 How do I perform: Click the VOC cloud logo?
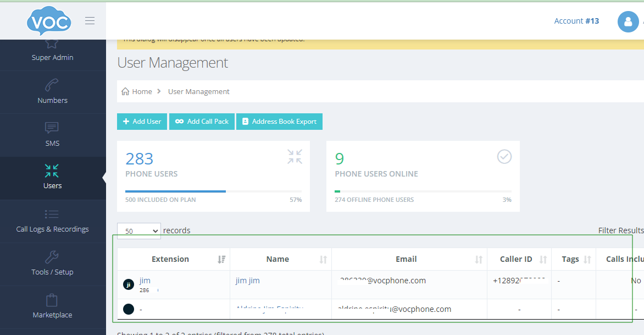[x=49, y=21]
